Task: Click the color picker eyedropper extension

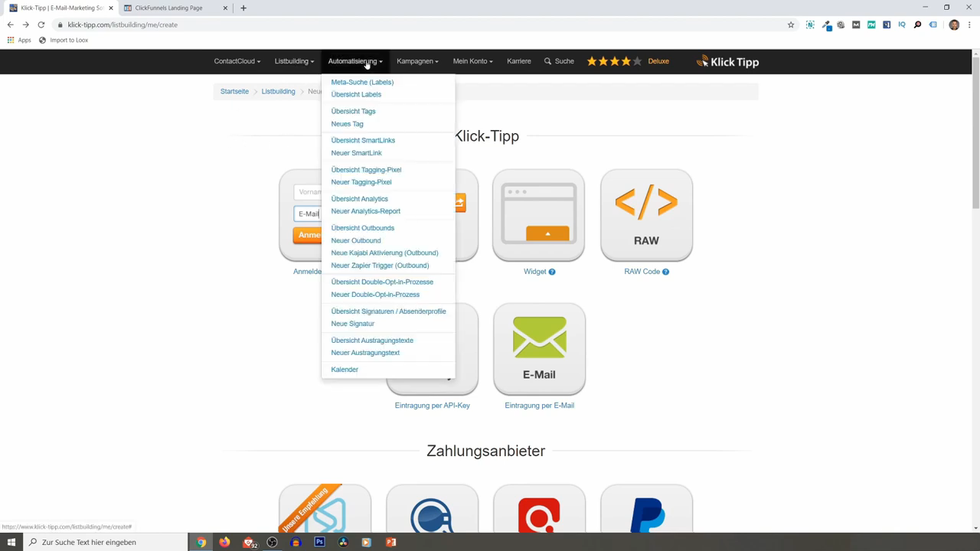Action: pos(826,24)
